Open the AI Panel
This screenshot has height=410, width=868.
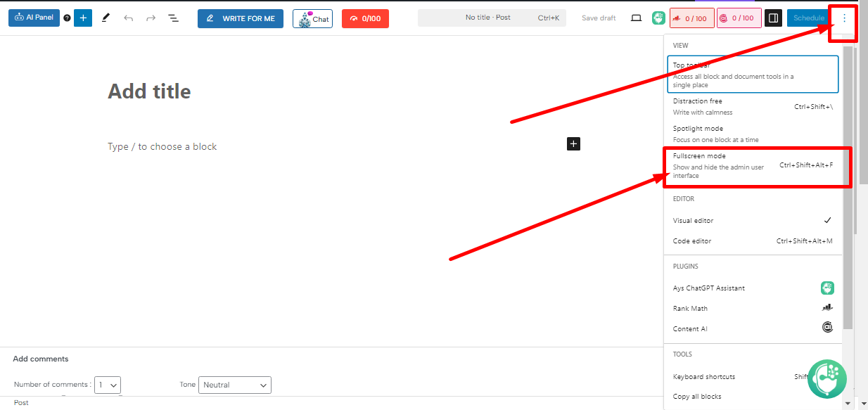(34, 18)
